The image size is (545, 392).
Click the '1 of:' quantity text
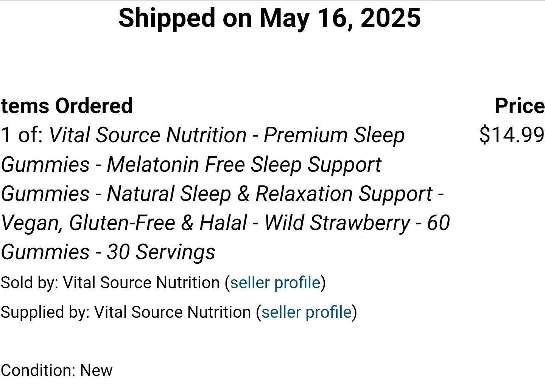point(22,135)
